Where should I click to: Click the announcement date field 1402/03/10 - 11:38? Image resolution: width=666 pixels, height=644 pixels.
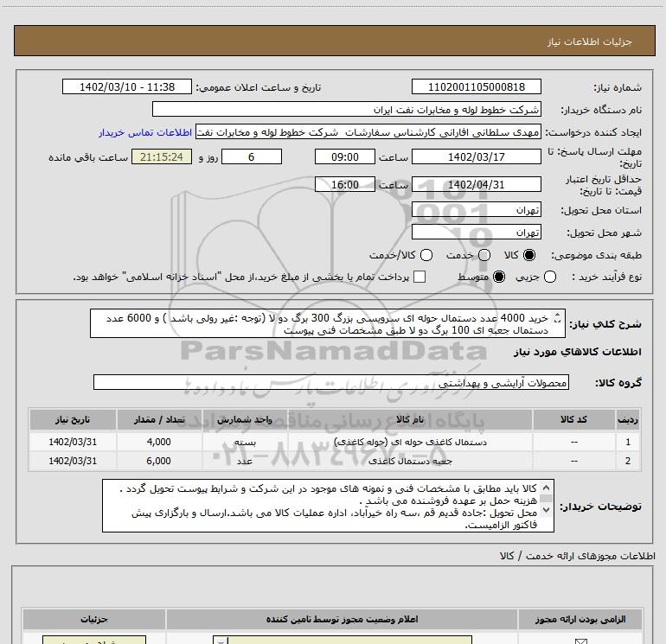(x=127, y=86)
